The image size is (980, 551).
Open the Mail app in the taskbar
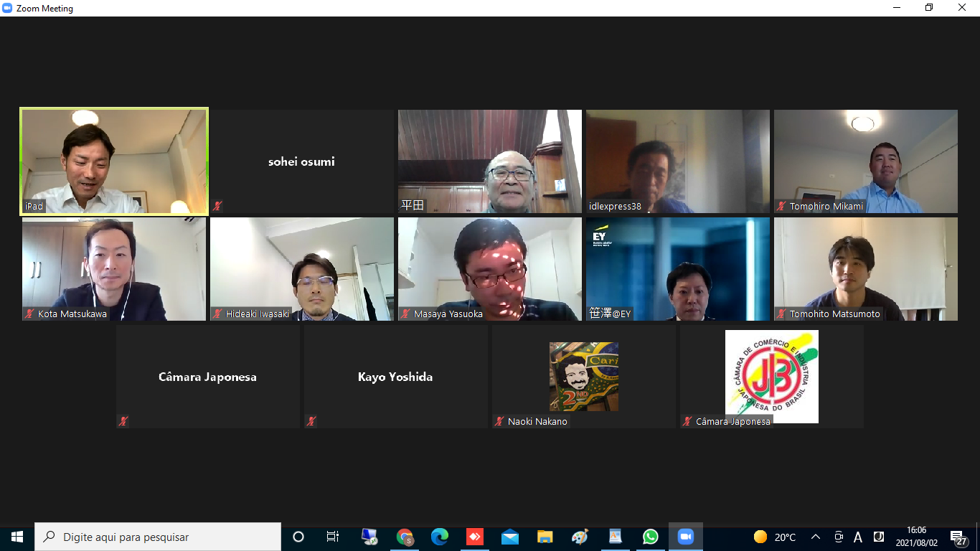510,537
